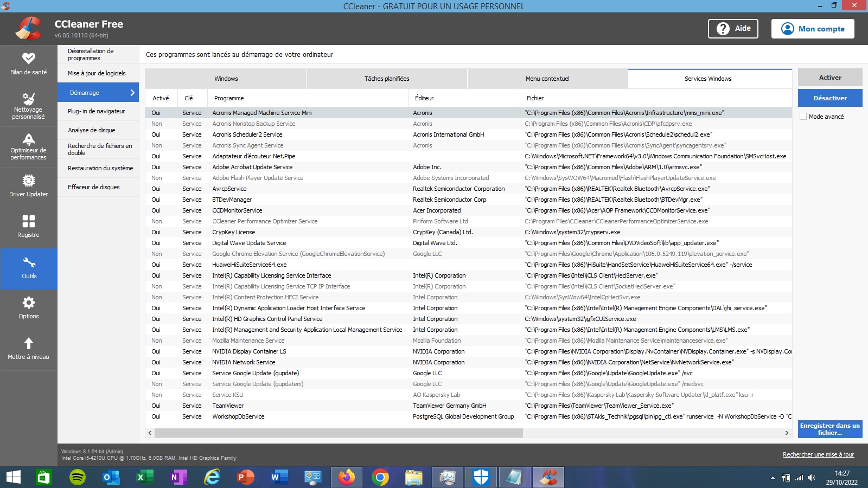Screen dimensions: 868x488
Task: Open File Explorer from taskbar
Action: [414, 477]
